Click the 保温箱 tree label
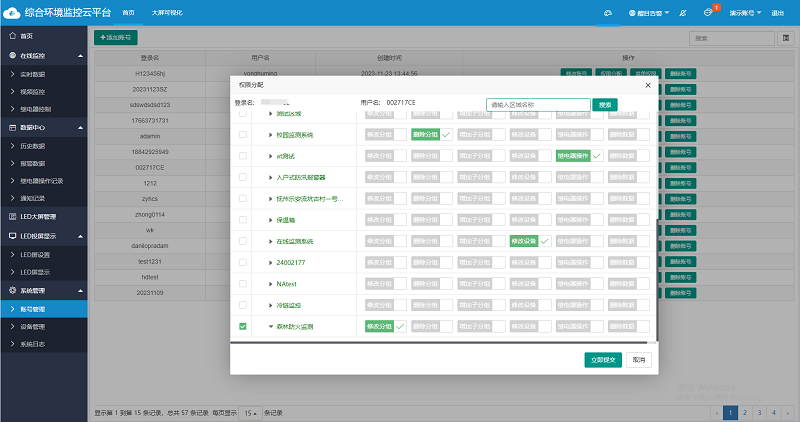Viewport: 800px width, 422px height. click(286, 220)
